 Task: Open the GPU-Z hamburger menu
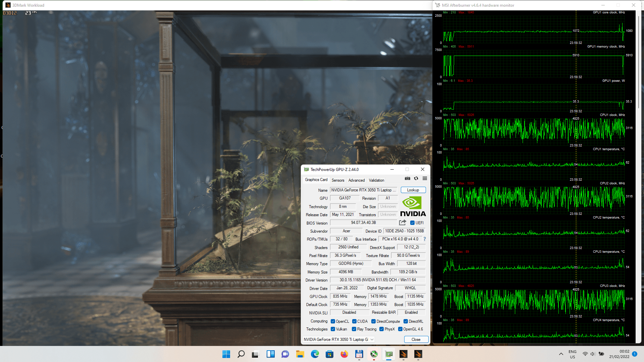point(425,179)
